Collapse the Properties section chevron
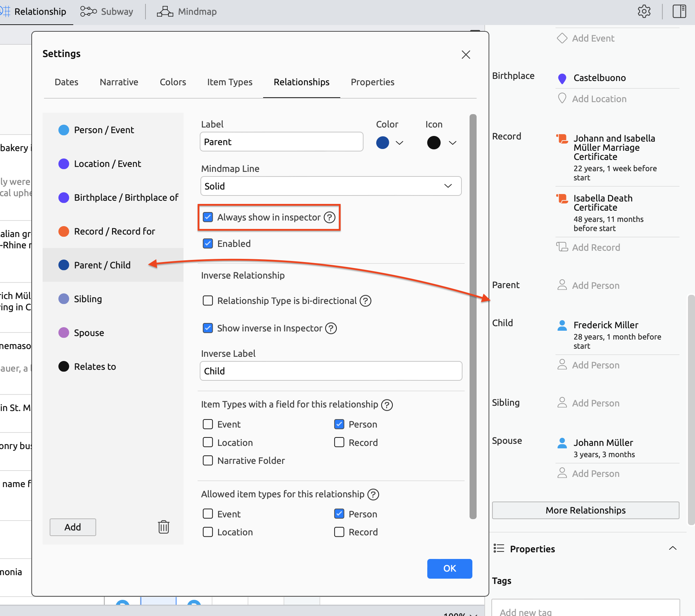 click(673, 548)
